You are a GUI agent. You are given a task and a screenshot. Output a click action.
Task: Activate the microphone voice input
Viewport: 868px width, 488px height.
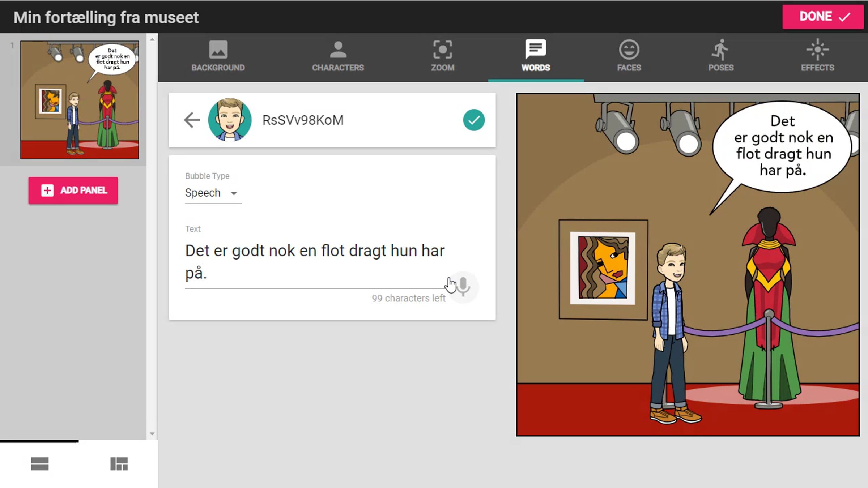463,287
